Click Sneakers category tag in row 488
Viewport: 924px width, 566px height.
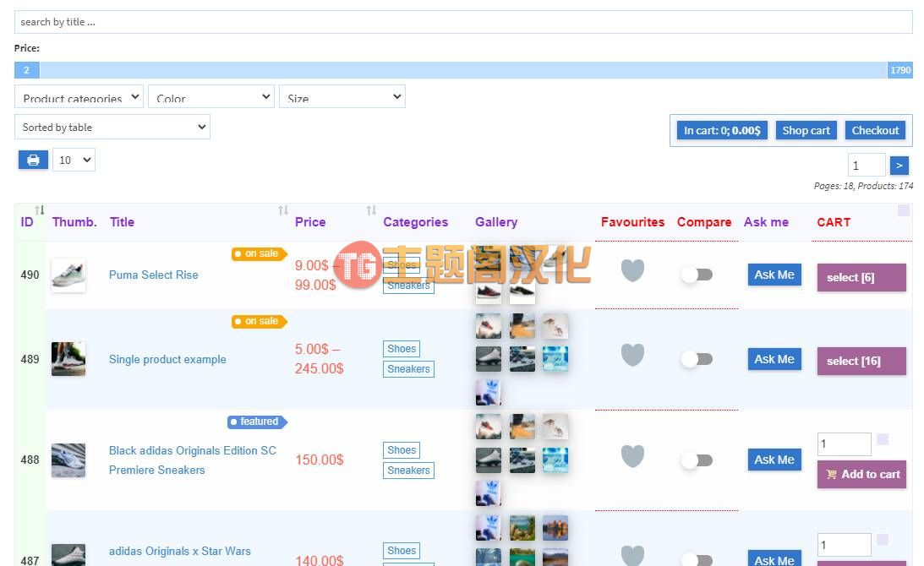click(x=408, y=470)
